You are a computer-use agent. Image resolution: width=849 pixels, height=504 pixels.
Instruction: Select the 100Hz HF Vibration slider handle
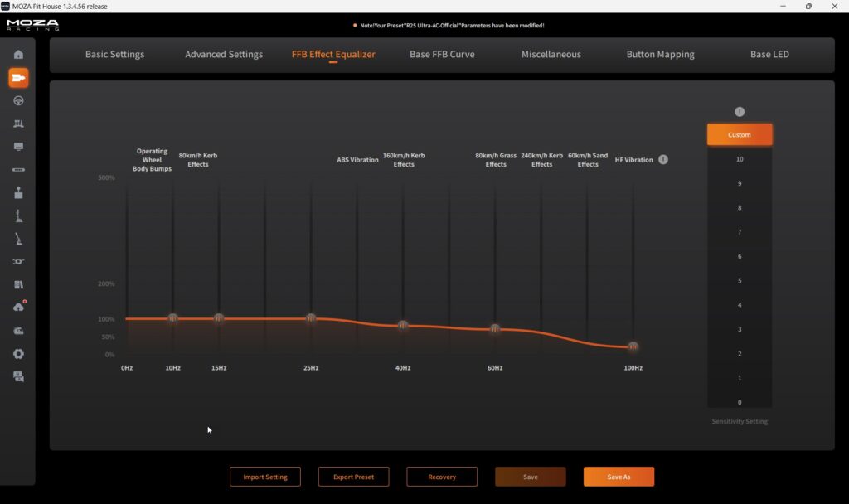click(633, 346)
